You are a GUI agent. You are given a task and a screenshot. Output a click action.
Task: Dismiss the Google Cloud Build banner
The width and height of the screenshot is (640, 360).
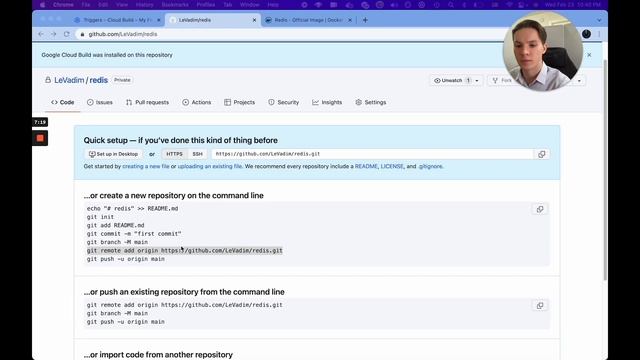[589, 55]
